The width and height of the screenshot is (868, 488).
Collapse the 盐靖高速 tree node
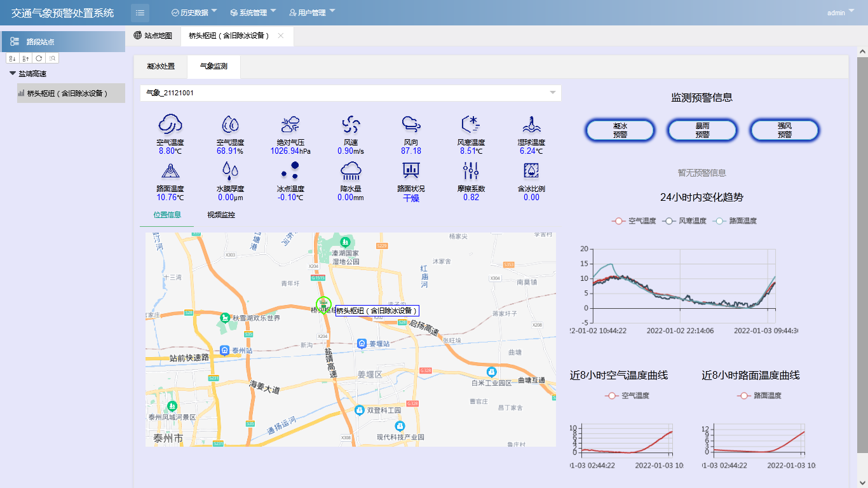[x=13, y=74]
